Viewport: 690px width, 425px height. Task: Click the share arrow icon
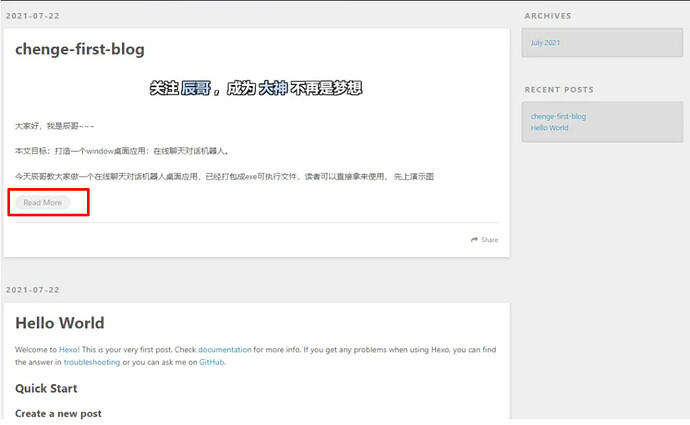tap(474, 240)
